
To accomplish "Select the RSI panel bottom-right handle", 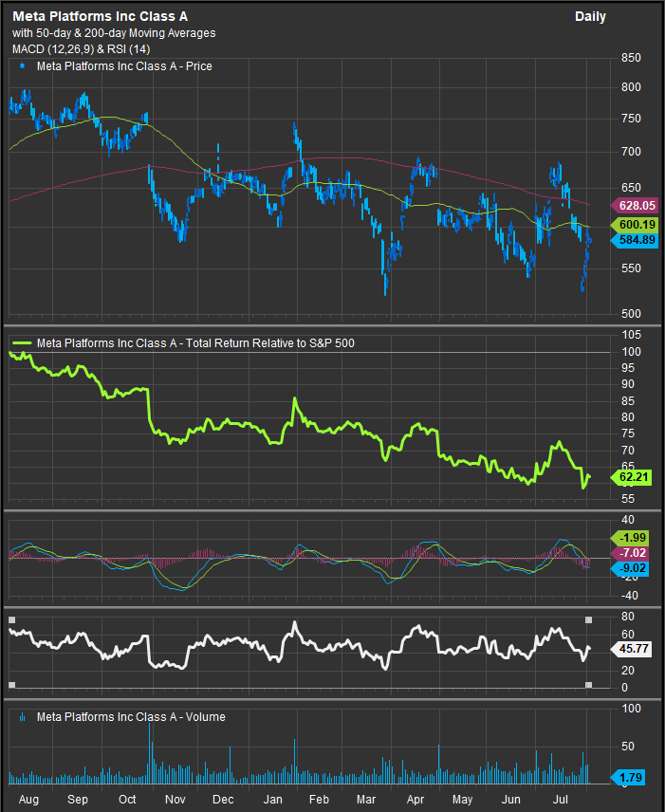I will click(588, 685).
